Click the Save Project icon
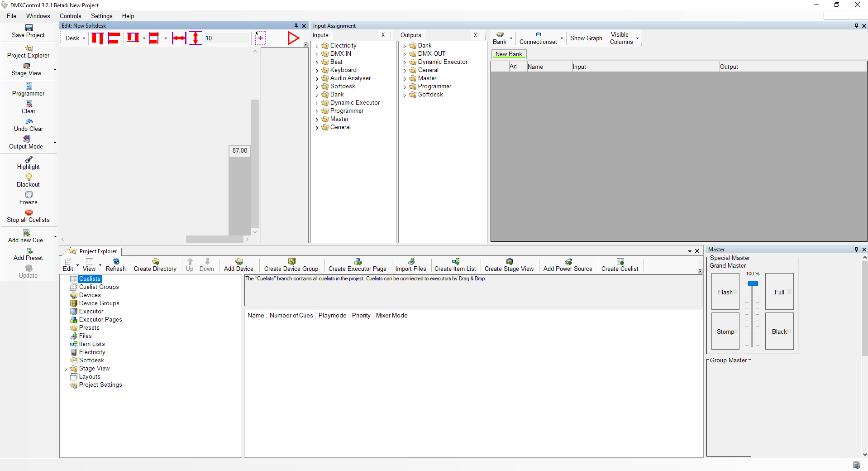 pos(29,28)
